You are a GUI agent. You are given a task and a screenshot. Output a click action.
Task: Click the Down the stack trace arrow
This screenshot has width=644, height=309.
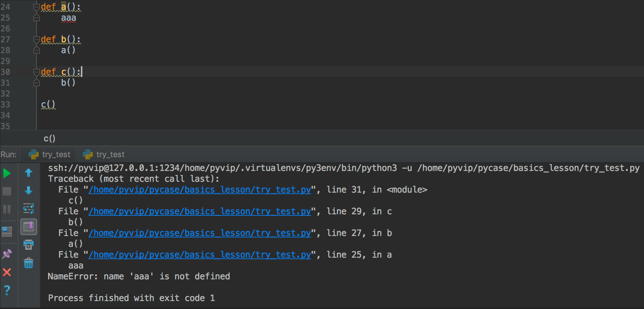[x=29, y=190]
